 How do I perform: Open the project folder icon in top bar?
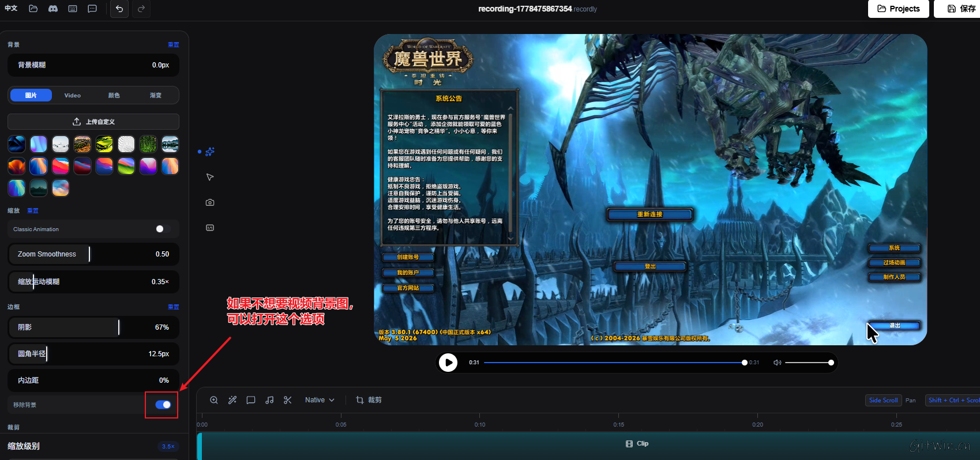(x=33, y=9)
